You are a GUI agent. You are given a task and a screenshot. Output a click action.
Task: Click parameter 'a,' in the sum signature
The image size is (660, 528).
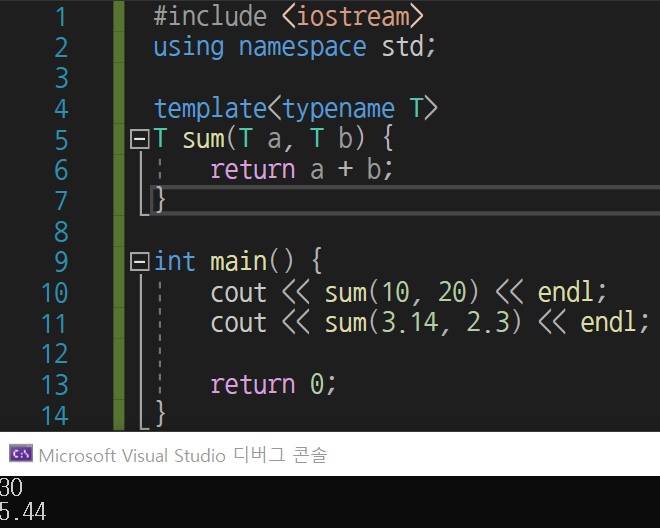coord(280,139)
